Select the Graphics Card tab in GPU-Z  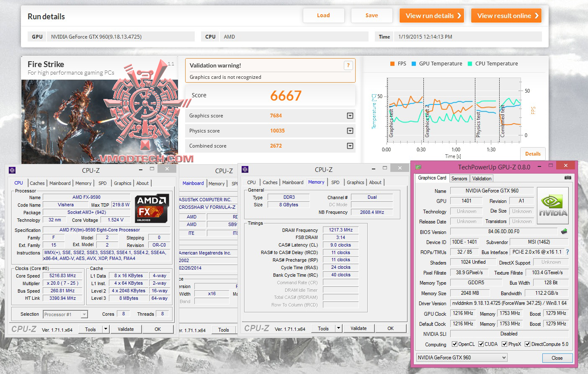(432, 178)
